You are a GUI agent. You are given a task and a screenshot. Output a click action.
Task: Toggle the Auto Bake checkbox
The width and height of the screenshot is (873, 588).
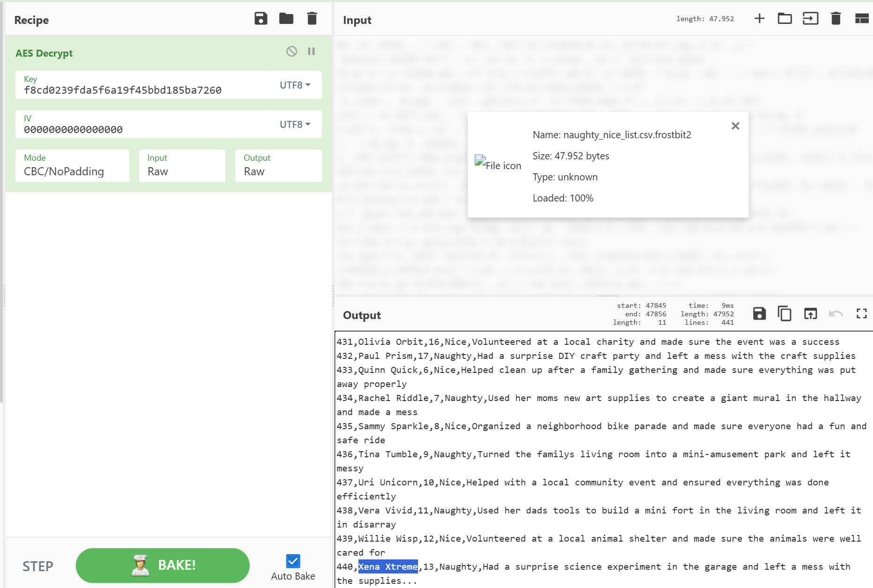[293, 561]
